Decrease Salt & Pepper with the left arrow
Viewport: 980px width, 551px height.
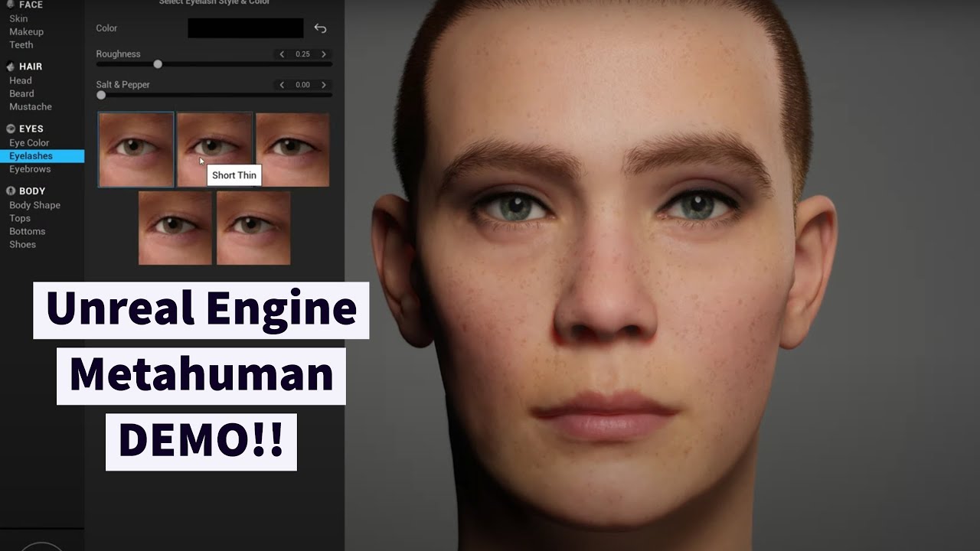[282, 85]
